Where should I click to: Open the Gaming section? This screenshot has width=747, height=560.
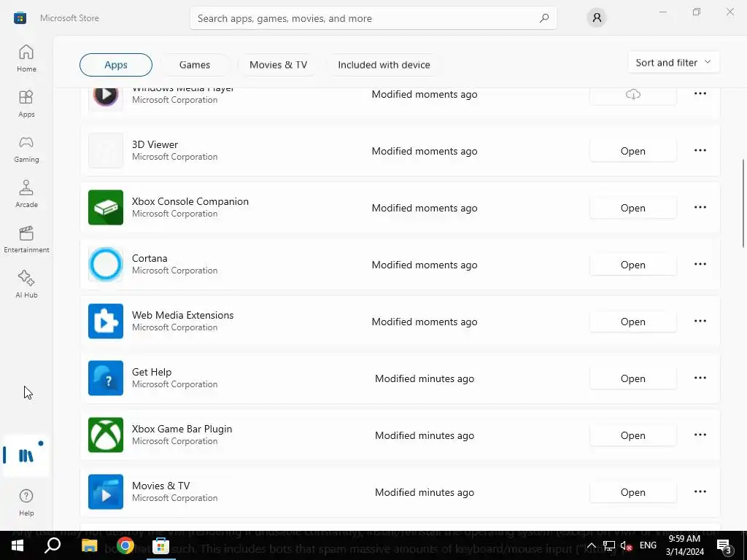tap(26, 149)
